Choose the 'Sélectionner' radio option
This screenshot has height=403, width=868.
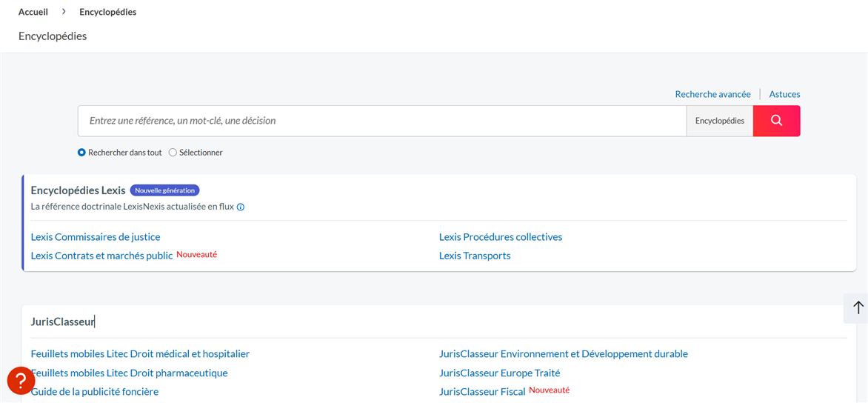[173, 153]
